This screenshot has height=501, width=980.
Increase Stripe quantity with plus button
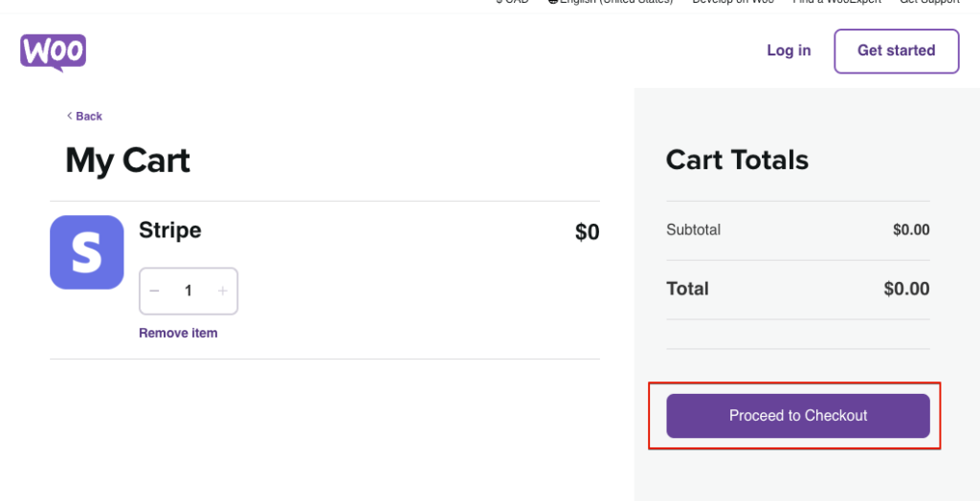222,291
